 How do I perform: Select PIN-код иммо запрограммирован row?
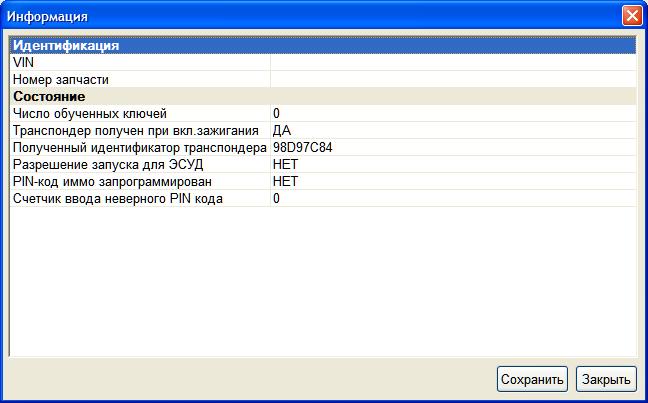pyautogui.click(x=323, y=181)
